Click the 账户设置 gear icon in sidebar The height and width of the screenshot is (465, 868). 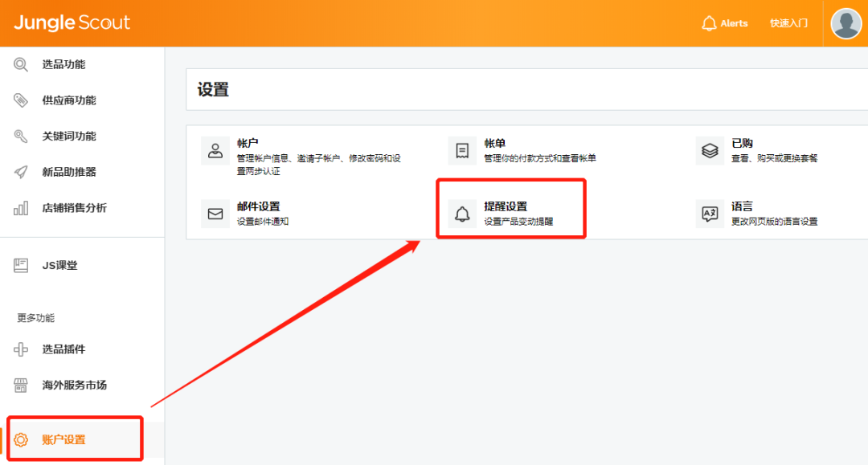coord(21,439)
